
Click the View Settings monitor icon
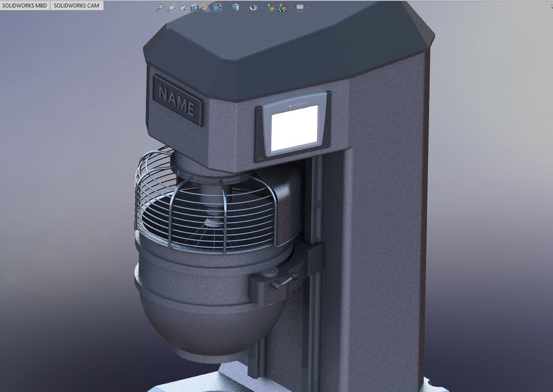[x=299, y=7]
